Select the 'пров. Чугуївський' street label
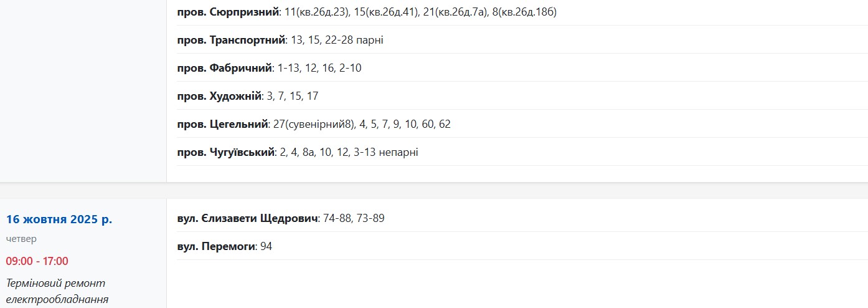This screenshot has height=308, width=868. pos(226,152)
